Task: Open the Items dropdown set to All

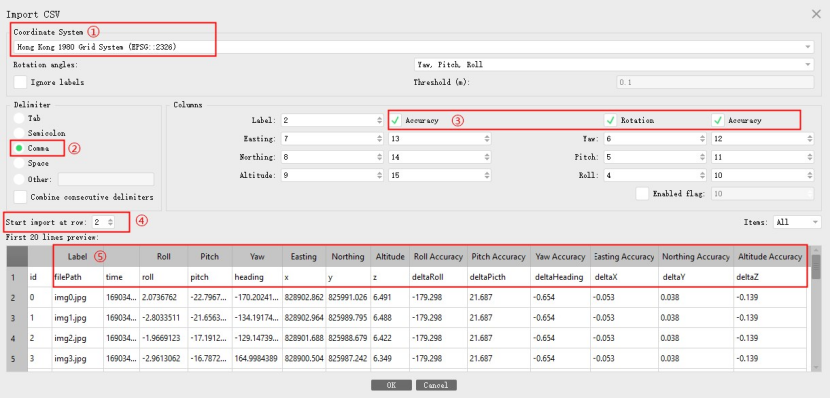Action: [797, 222]
